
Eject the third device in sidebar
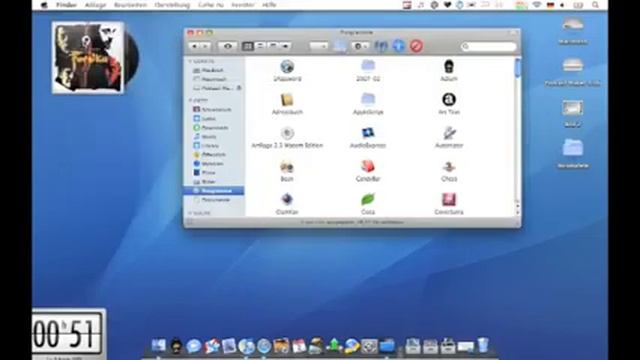click(239, 88)
